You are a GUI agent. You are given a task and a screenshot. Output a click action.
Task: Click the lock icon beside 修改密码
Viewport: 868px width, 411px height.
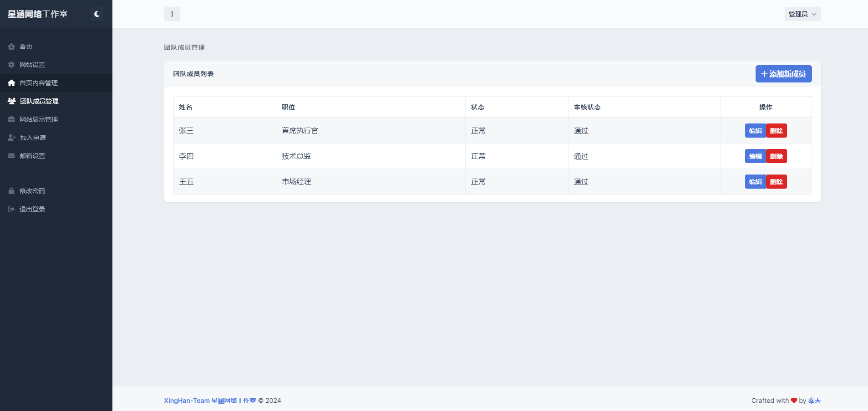(11, 191)
